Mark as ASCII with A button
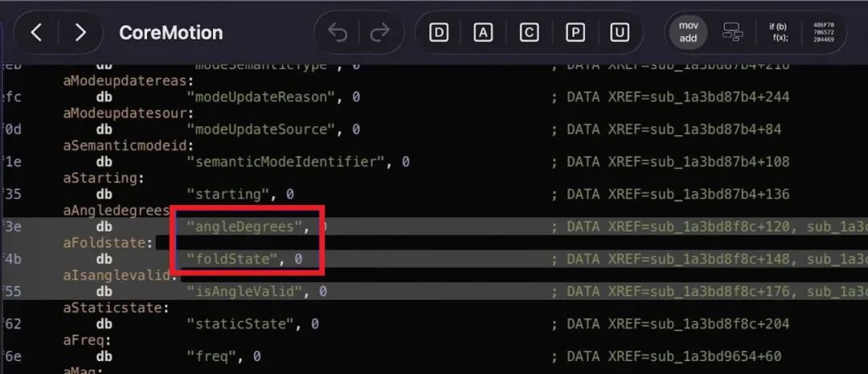The image size is (868, 374). click(x=483, y=33)
